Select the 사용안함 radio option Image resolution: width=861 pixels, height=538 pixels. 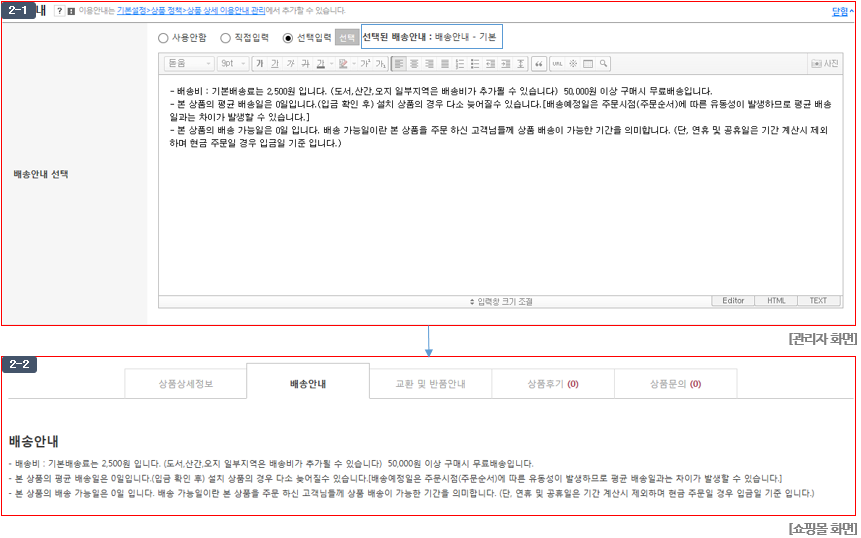pyautogui.click(x=163, y=38)
